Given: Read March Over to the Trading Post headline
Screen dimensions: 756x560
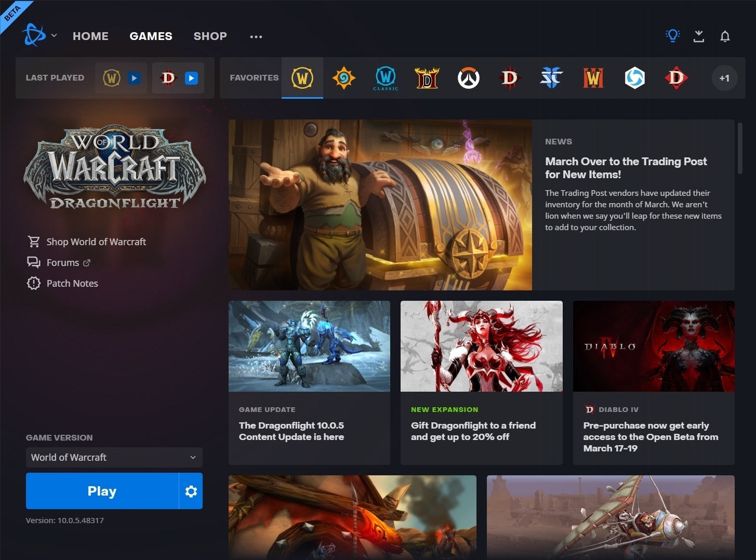Looking at the screenshot, I should (626, 168).
